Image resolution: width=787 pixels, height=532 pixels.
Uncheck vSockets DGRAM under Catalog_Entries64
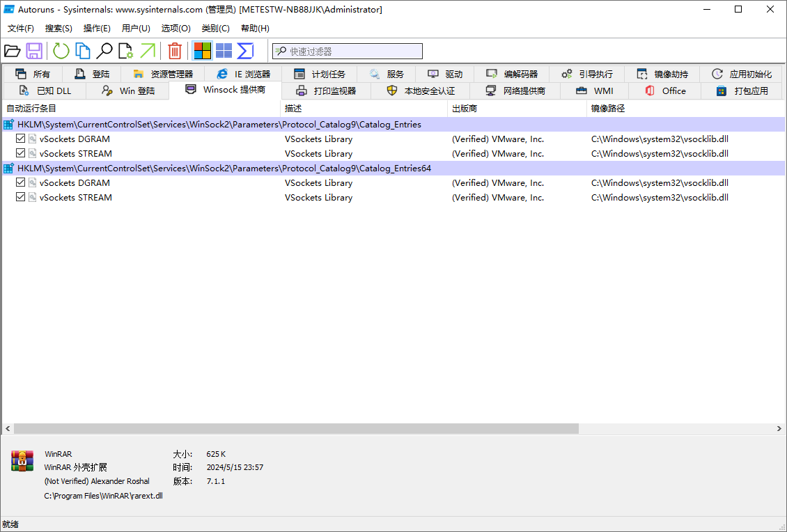(x=21, y=182)
